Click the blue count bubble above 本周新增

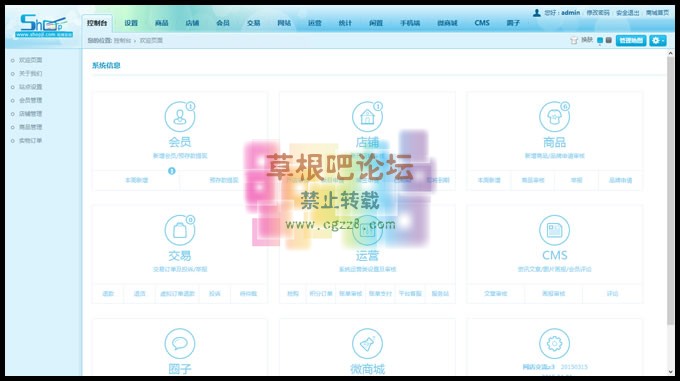[x=172, y=171]
